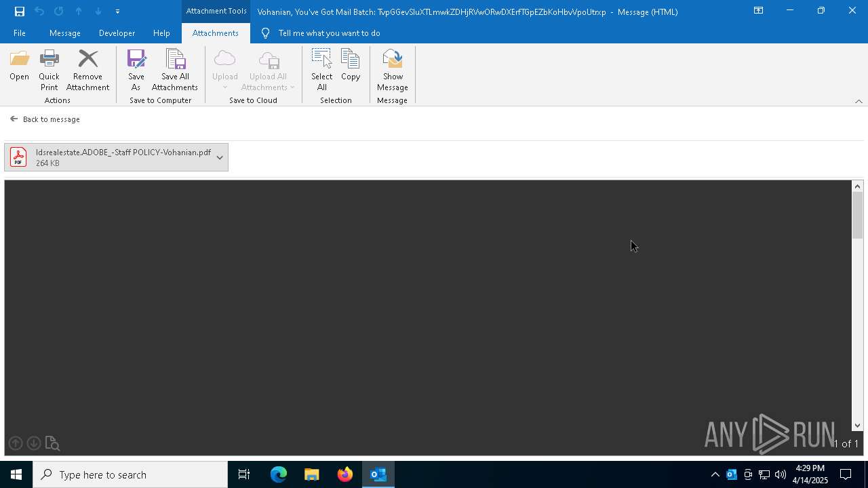The width and height of the screenshot is (868, 488).
Task: Save the message via the floppy disk icon
Action: (x=20, y=11)
